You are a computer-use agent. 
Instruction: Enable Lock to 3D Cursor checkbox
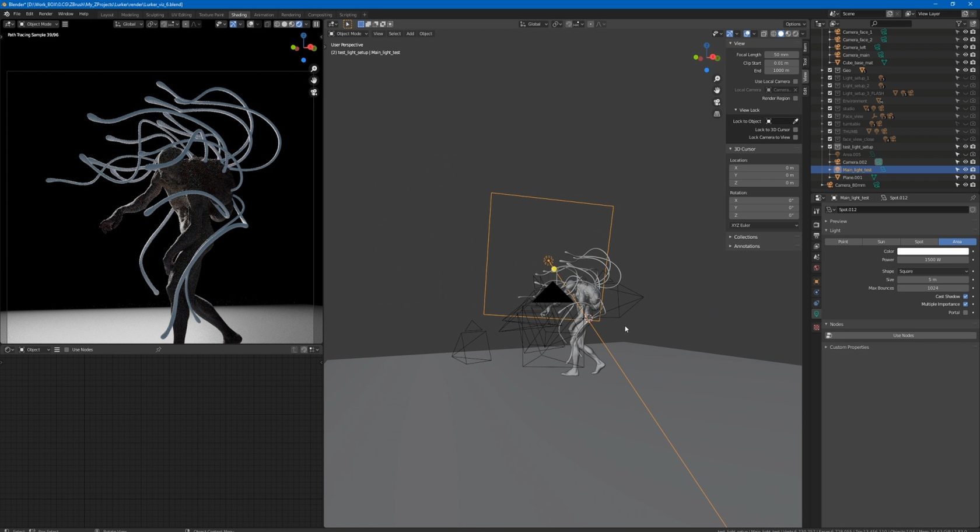click(x=795, y=129)
